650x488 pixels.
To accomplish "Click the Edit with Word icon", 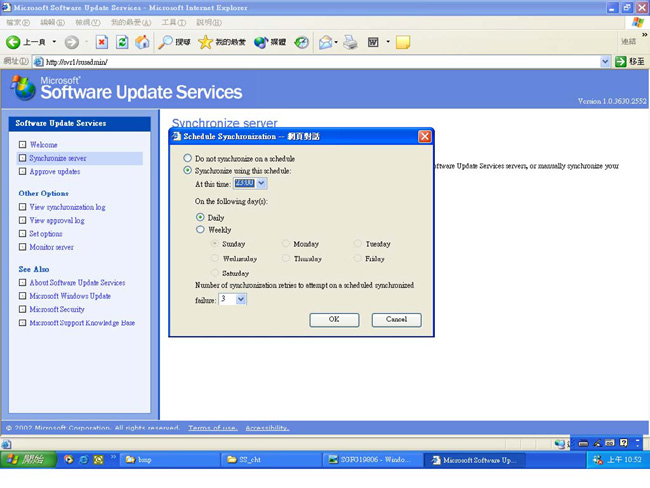I will (x=373, y=42).
